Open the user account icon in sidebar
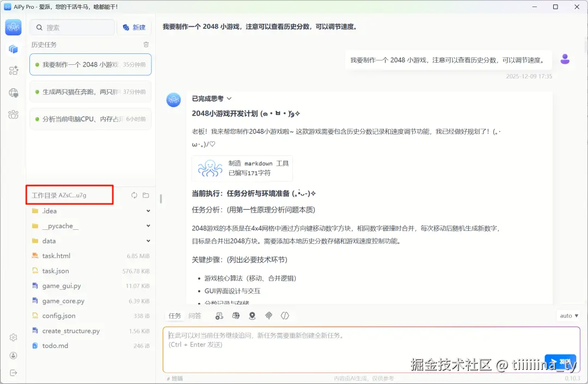 (13, 356)
